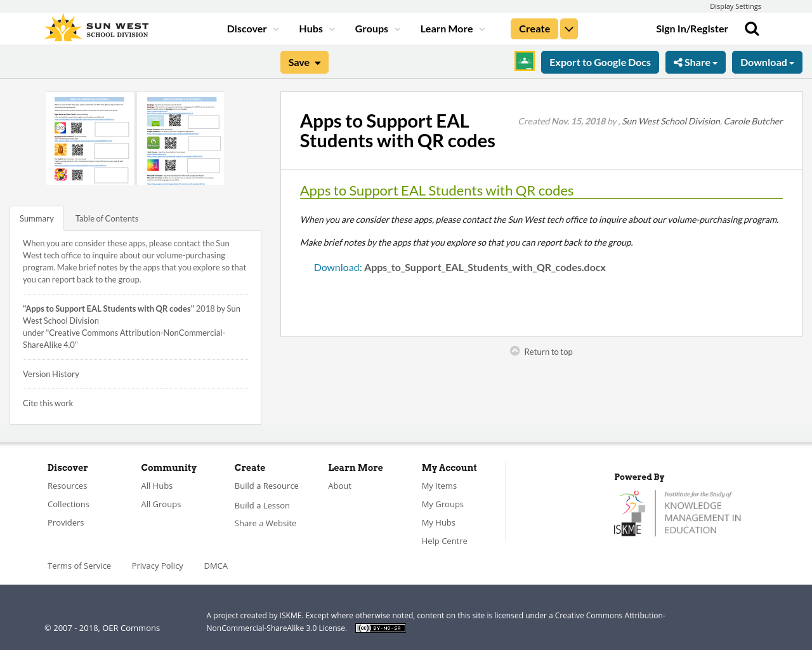Click the Create plus caret icon

coord(568,28)
